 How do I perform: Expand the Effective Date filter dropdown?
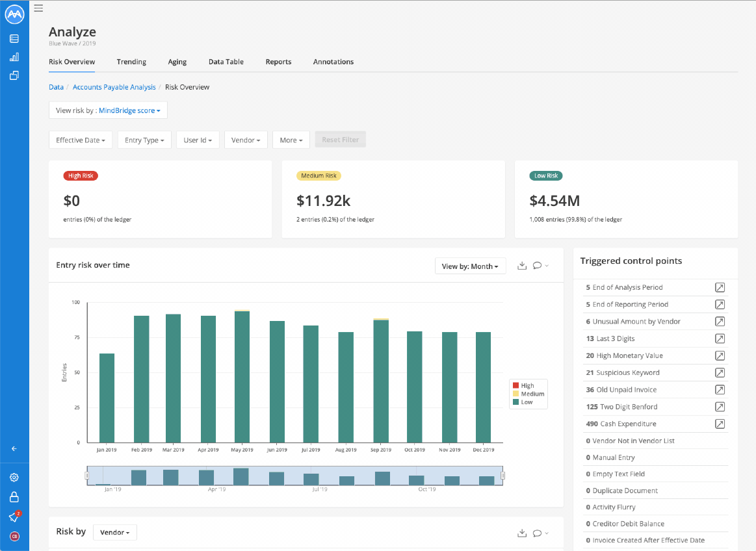click(81, 140)
